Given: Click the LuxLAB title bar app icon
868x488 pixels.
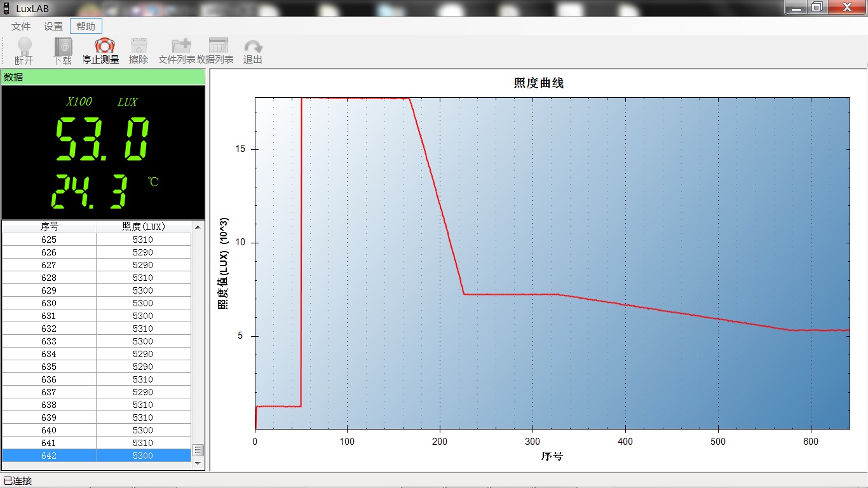Looking at the screenshot, I should pos(6,8).
